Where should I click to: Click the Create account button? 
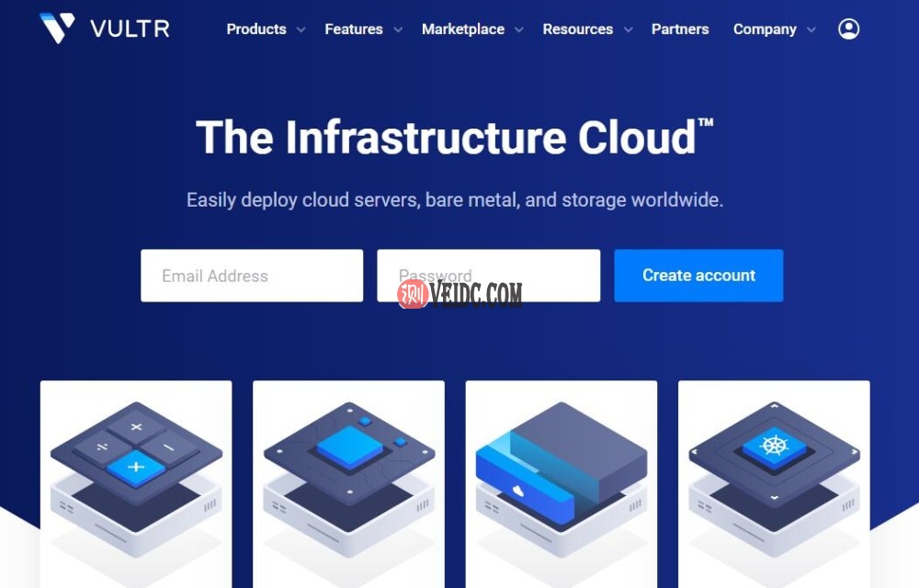coord(698,275)
